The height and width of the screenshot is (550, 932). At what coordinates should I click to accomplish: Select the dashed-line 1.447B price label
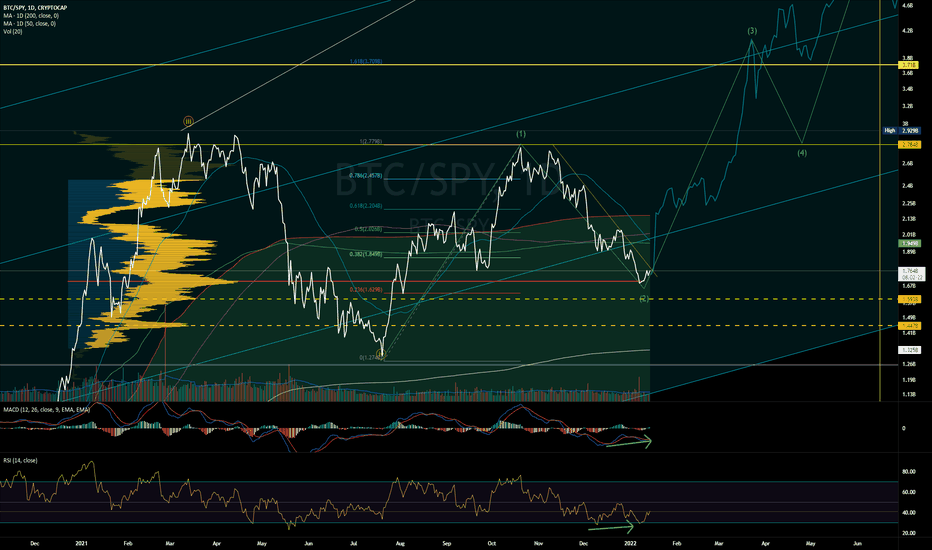coord(909,325)
